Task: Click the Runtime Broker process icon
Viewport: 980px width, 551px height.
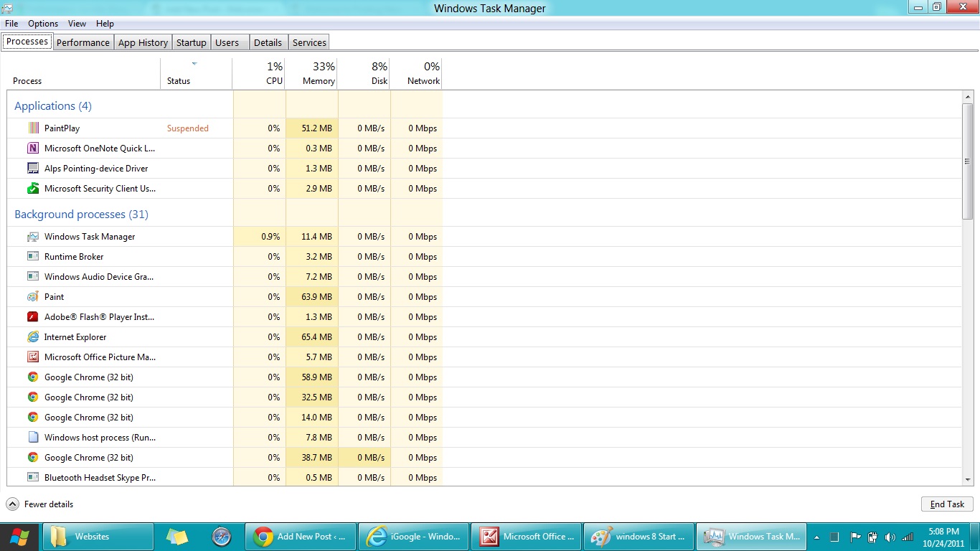Action: [33, 256]
